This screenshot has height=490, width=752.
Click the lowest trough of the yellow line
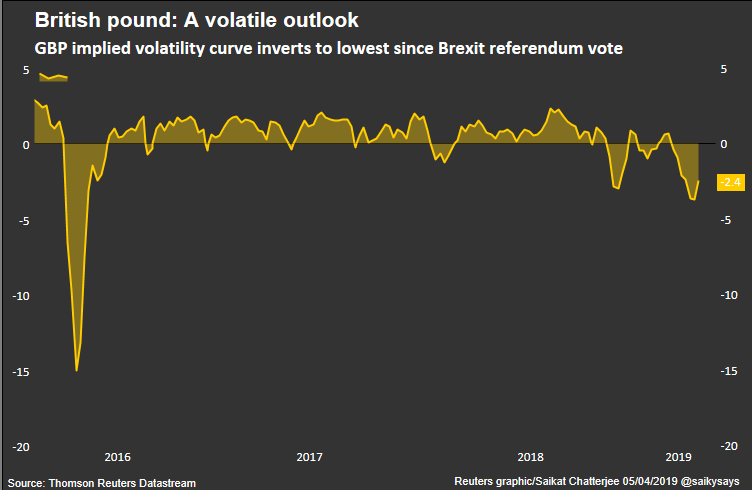click(77, 370)
